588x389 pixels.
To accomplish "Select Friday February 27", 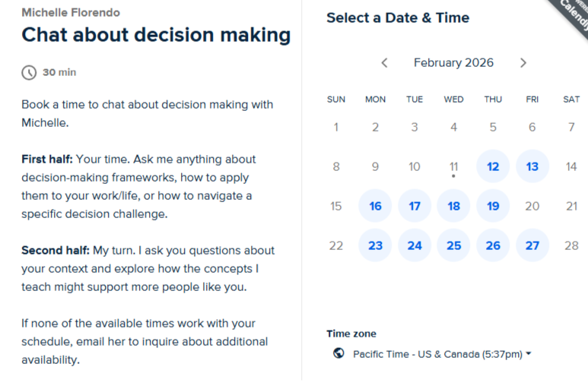I will point(532,245).
